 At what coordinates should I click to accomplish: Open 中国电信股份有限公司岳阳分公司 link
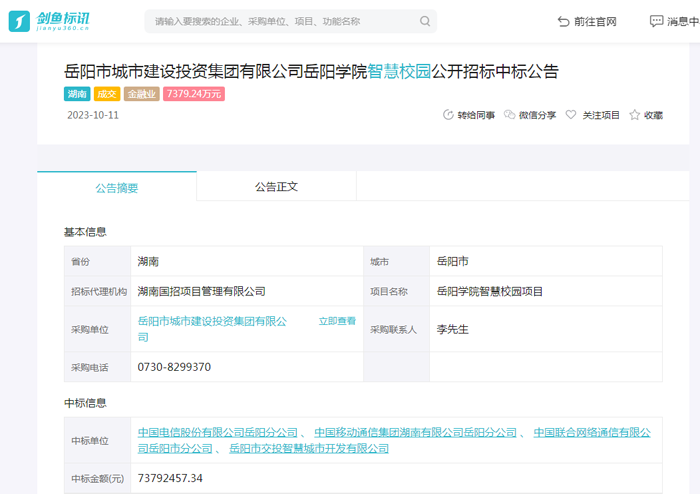pyautogui.click(x=217, y=432)
